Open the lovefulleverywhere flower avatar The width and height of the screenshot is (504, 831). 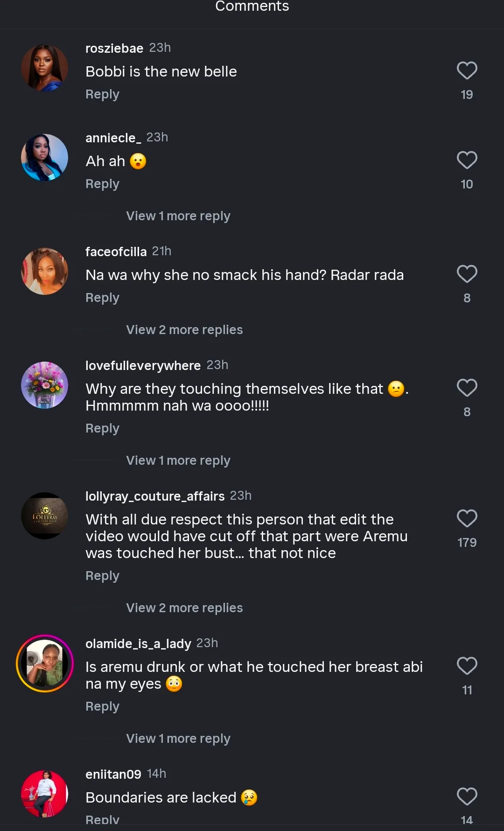pyautogui.click(x=45, y=385)
